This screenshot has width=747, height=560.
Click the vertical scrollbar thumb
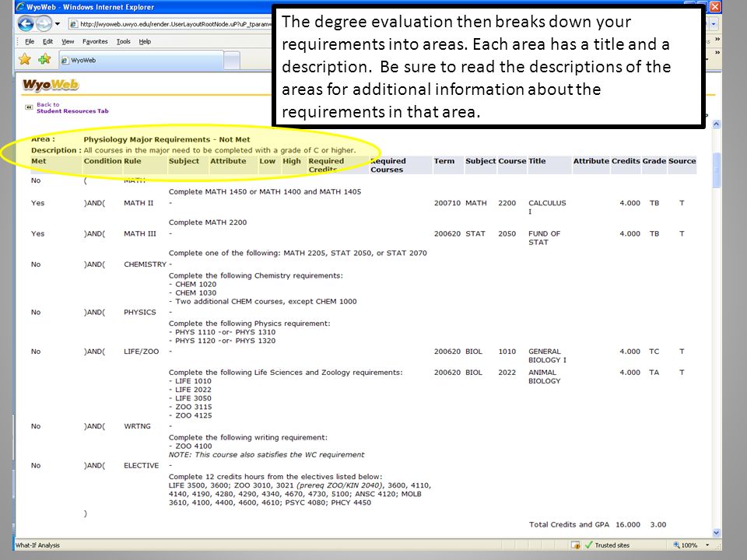click(x=716, y=170)
